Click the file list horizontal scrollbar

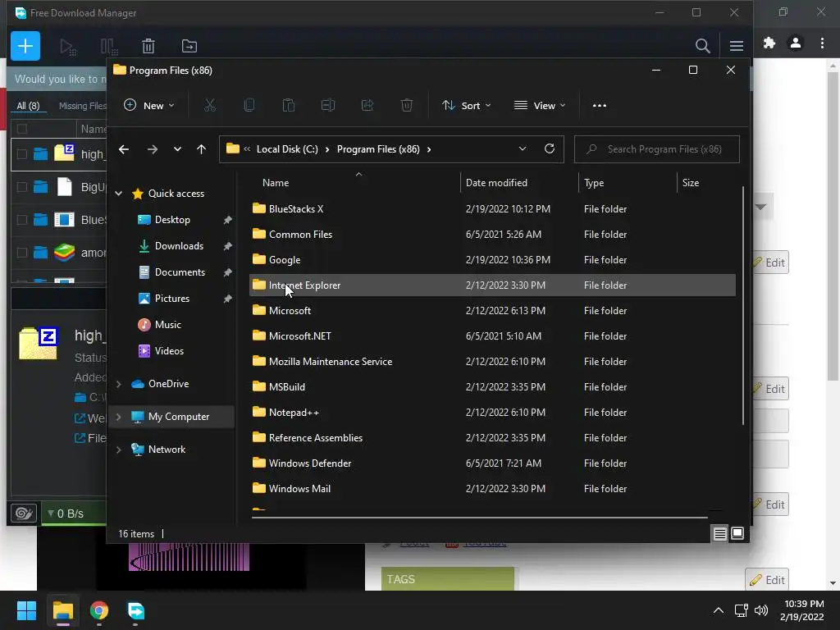(479, 518)
